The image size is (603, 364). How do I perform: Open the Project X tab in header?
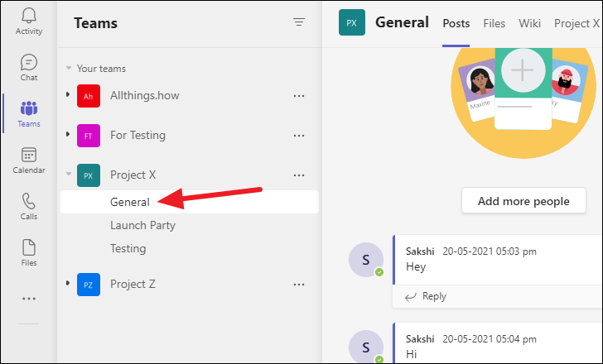pyautogui.click(x=576, y=23)
